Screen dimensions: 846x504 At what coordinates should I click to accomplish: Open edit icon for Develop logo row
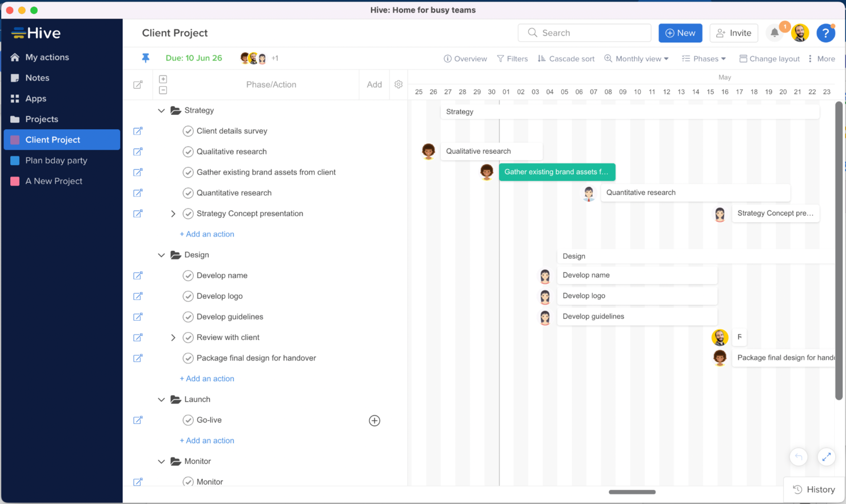138,296
